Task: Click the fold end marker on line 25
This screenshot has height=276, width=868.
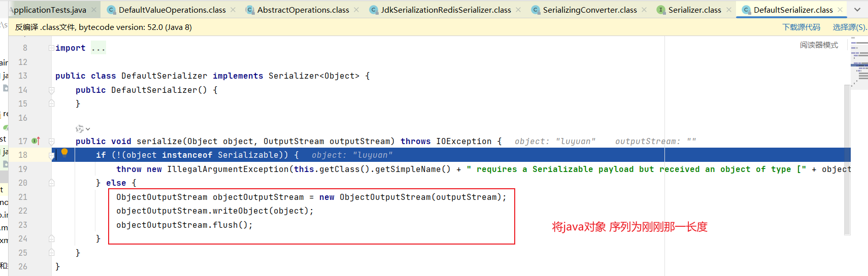Action: (51, 252)
